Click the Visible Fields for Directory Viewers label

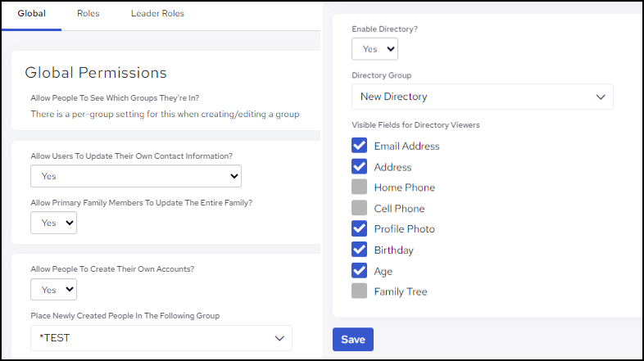click(415, 125)
